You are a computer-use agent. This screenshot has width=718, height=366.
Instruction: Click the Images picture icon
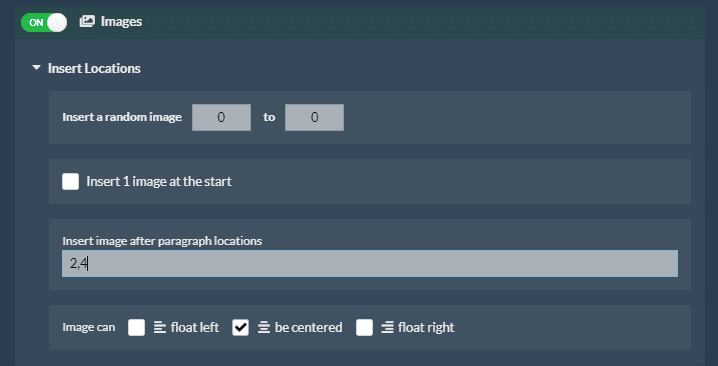87,22
